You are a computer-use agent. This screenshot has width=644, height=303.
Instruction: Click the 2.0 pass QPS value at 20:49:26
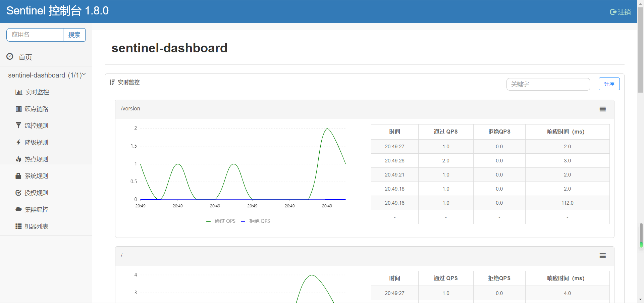446,161
